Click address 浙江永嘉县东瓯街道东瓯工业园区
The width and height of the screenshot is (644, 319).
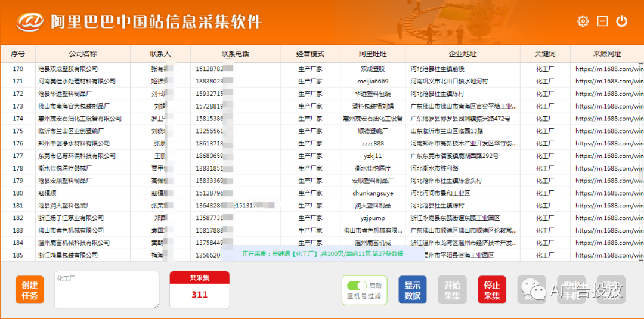coord(455,218)
